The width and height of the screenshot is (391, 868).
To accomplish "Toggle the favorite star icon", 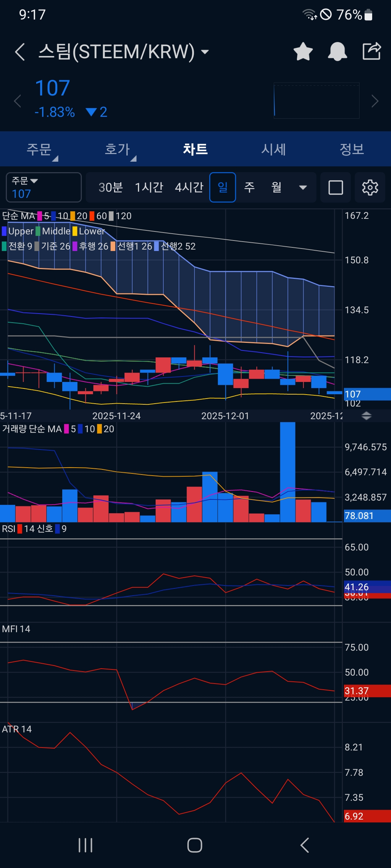I will click(303, 51).
